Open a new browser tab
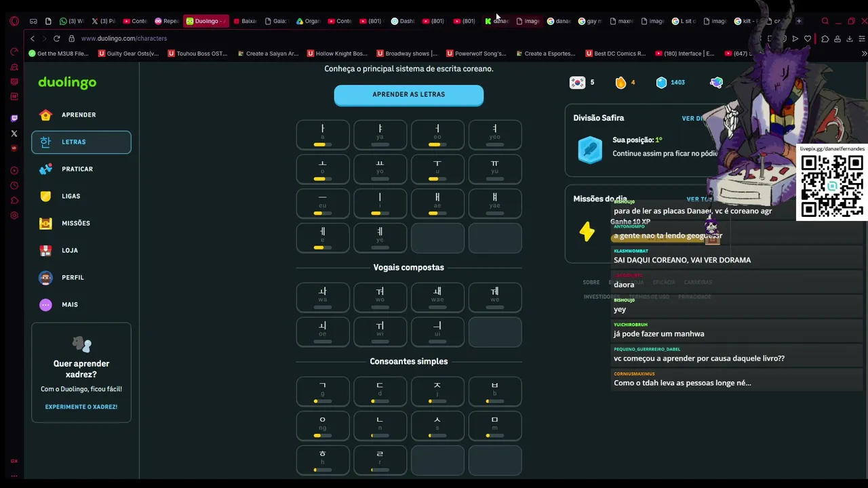 [x=799, y=21]
